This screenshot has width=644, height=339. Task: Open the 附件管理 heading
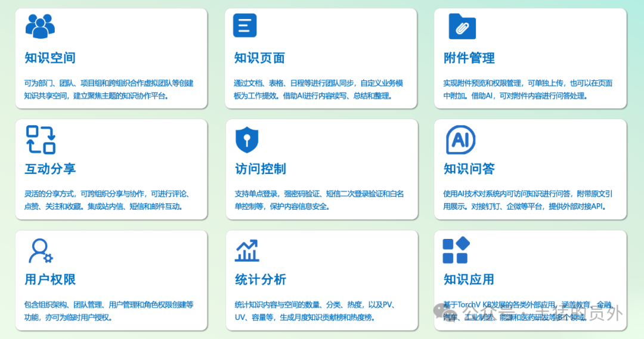click(469, 58)
